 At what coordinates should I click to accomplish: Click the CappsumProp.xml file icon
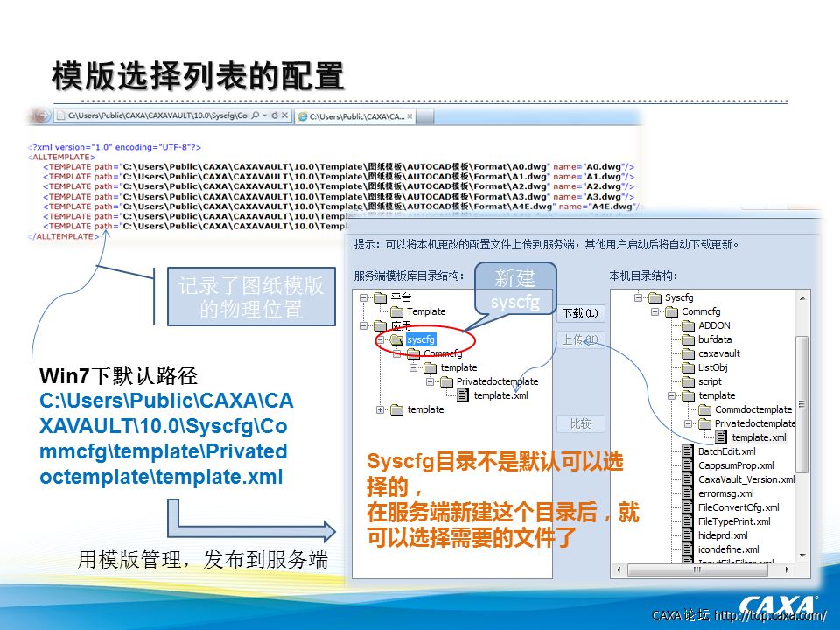coord(688,465)
